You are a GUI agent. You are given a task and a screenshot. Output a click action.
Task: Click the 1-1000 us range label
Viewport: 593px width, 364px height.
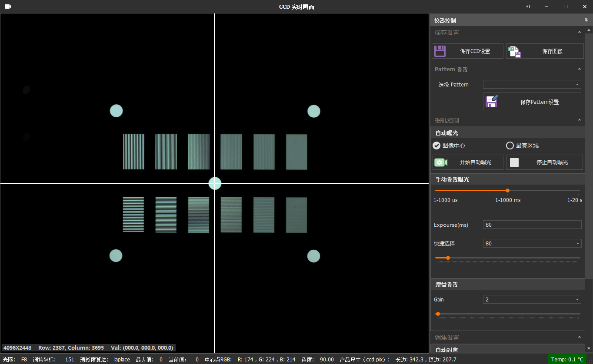click(x=446, y=200)
